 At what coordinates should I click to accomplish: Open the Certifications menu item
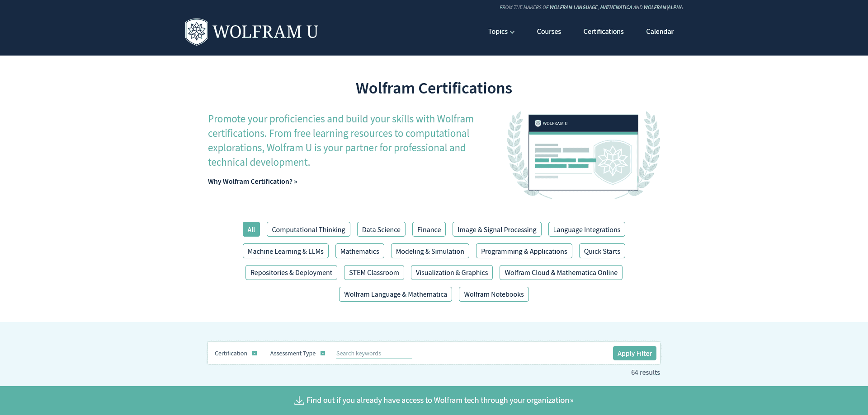(604, 32)
